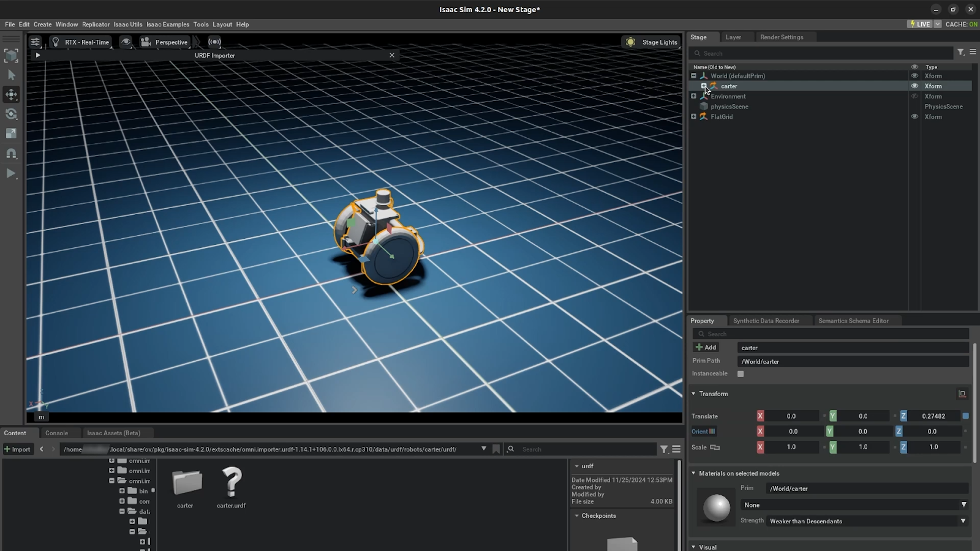Click the Stage Lights button
The width and height of the screenshot is (980, 551).
coord(651,42)
